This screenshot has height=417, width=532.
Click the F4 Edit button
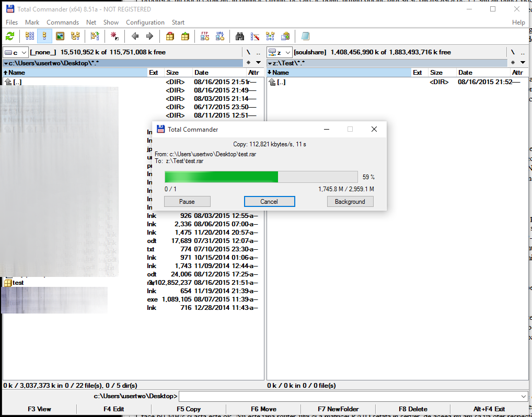pyautogui.click(x=113, y=409)
